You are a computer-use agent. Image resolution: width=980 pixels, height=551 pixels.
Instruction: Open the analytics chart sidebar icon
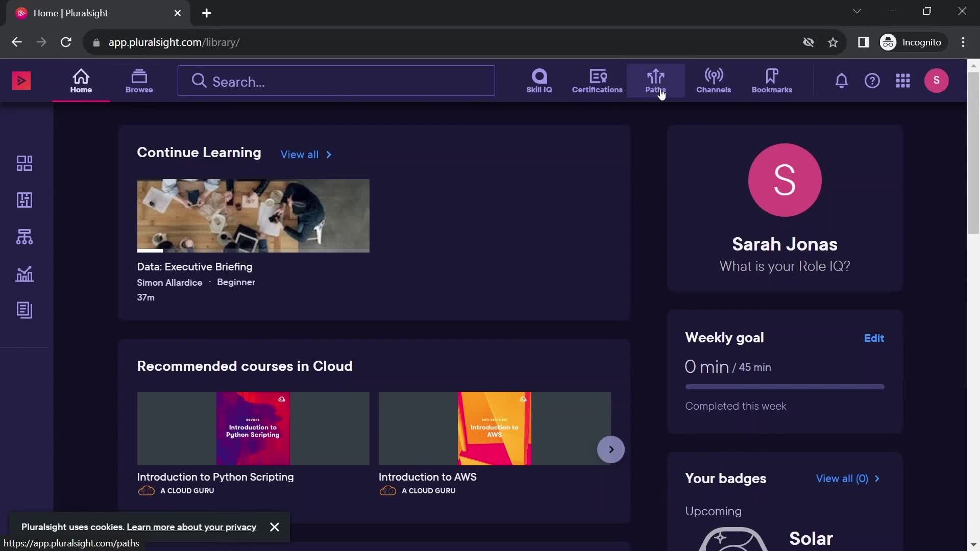click(24, 274)
